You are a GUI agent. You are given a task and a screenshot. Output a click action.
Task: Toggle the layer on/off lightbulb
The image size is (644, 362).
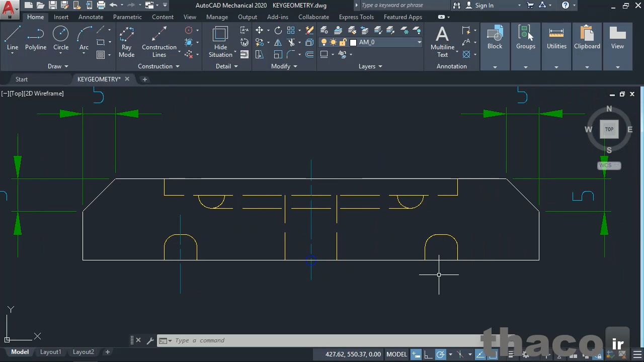click(324, 42)
